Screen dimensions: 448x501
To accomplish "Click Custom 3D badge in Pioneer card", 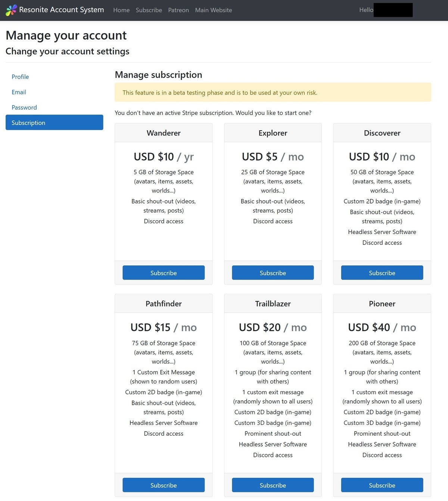I will coord(382,423).
